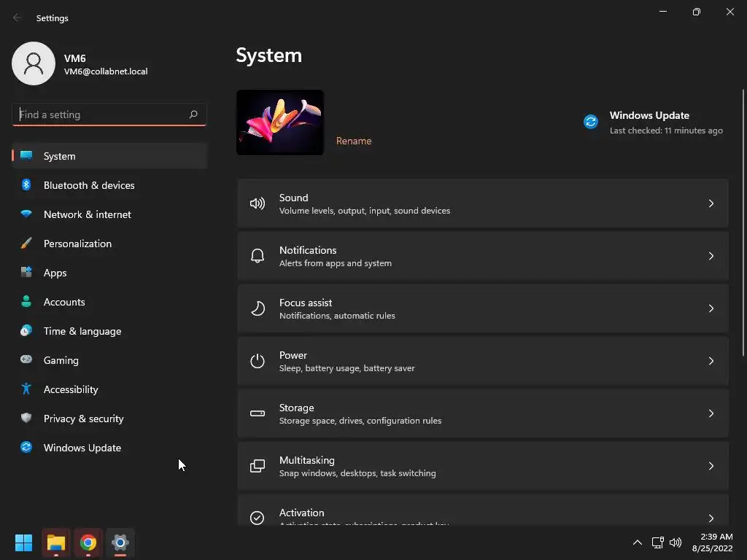
Task: Click the Network & internet Wi-Fi icon
Action: coord(26,214)
